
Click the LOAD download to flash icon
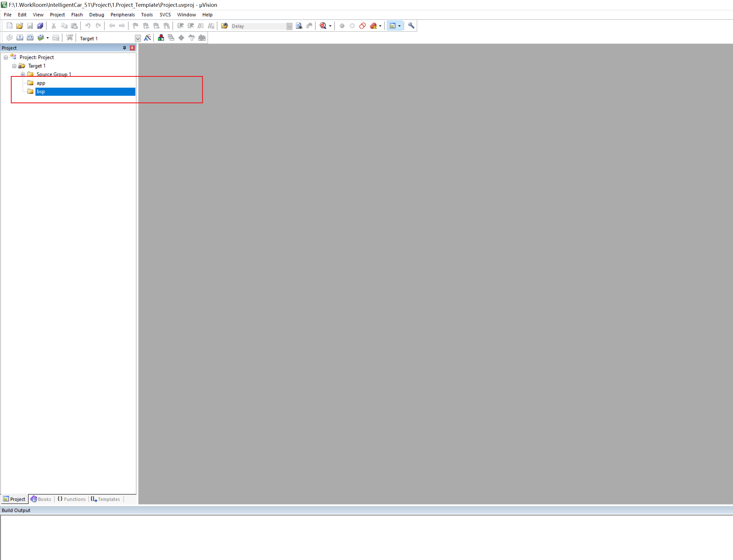pos(69,38)
